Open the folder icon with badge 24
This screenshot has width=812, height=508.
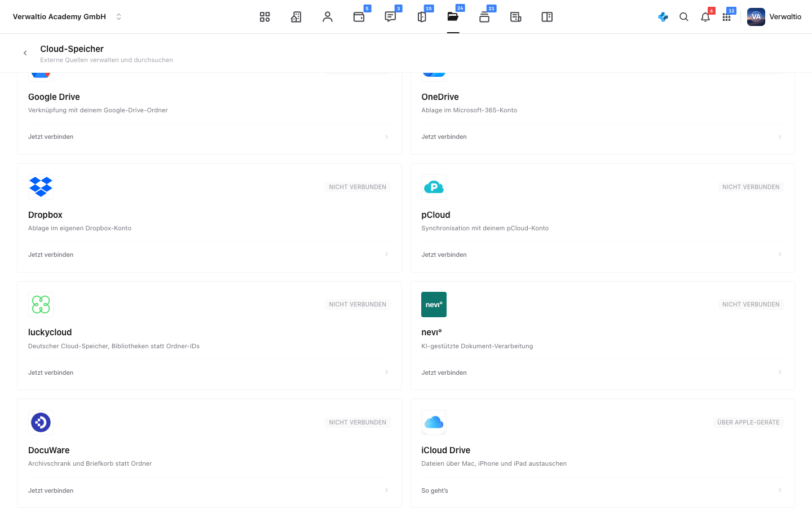click(453, 17)
